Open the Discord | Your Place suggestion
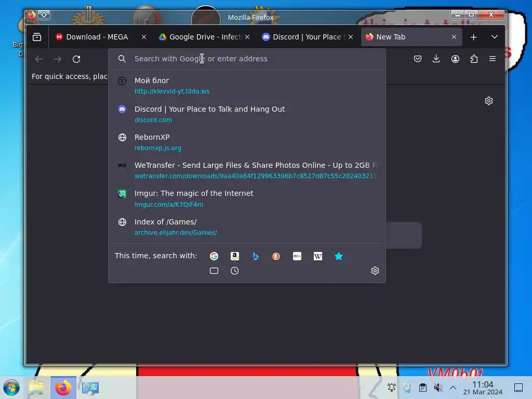The height and width of the screenshot is (399, 532). [x=247, y=114]
